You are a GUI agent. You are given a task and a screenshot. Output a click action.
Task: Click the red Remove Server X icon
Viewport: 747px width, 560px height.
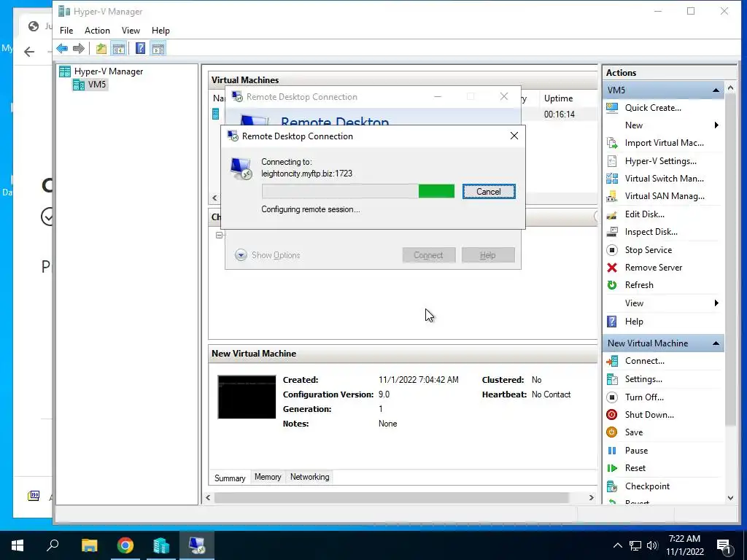tap(612, 268)
